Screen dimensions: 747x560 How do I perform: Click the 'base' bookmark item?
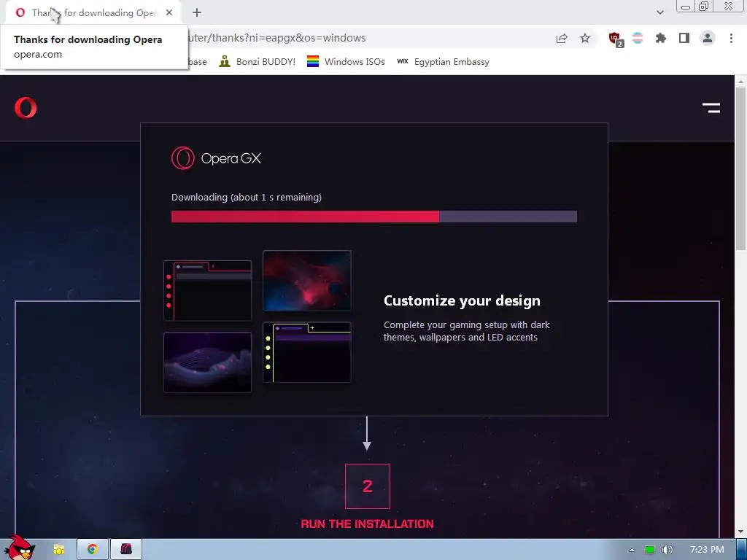tap(198, 62)
